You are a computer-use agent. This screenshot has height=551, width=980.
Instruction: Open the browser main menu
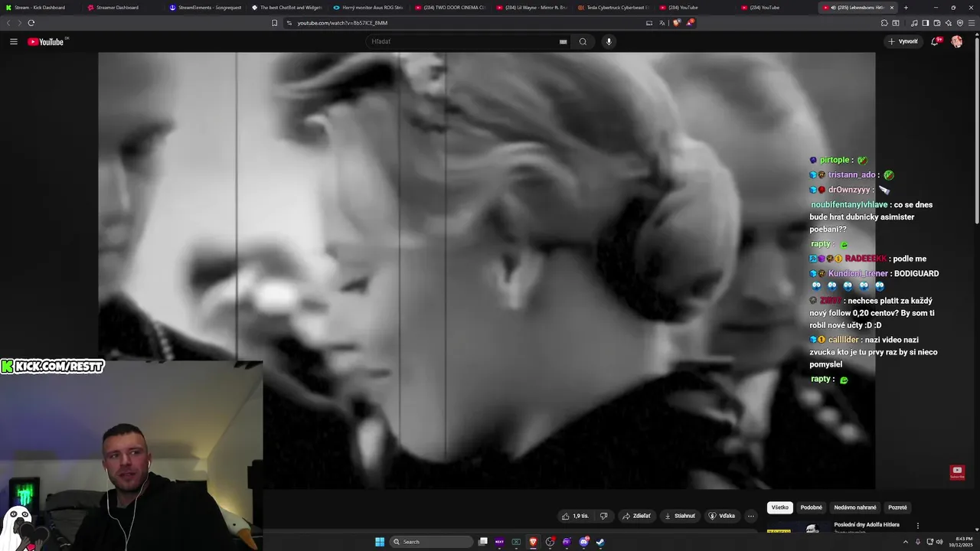click(x=972, y=23)
